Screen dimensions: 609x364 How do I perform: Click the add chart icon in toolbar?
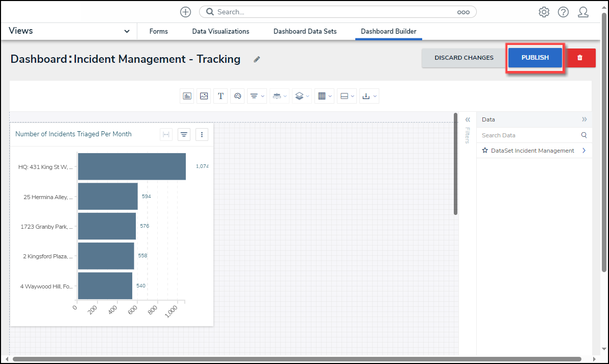[187, 96]
